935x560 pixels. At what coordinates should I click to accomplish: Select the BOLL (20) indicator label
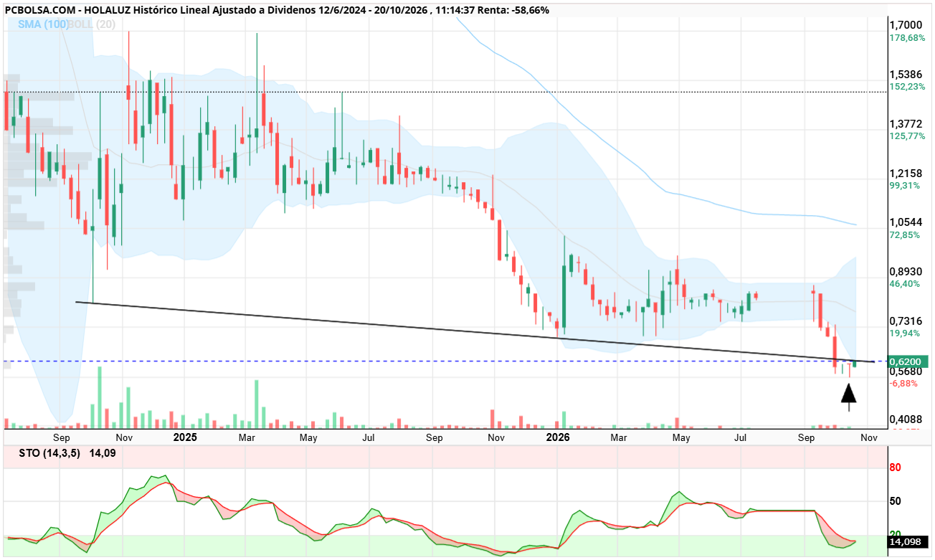coord(93,24)
